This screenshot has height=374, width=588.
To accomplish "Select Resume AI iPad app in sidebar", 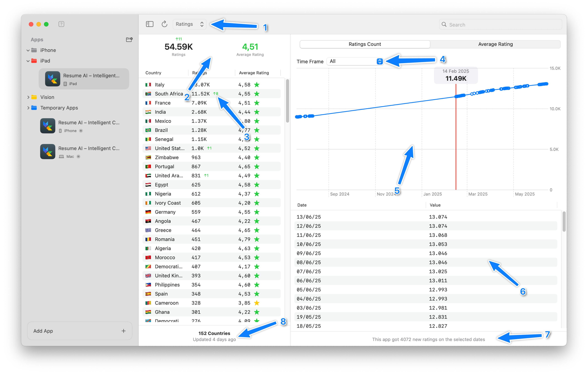I will 84,79.
